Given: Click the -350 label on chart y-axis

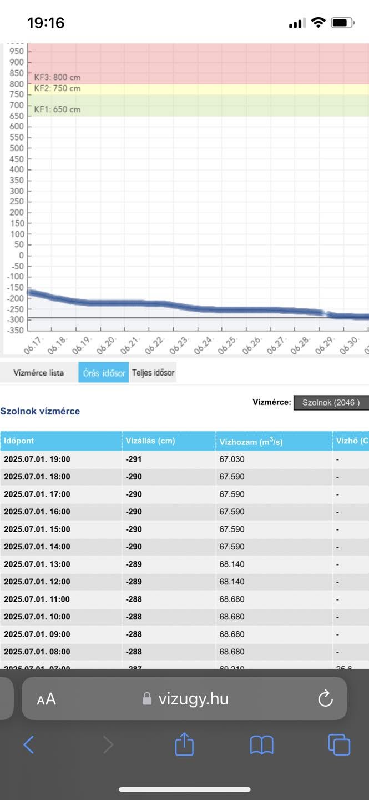Looking at the screenshot, I should click(15, 330).
